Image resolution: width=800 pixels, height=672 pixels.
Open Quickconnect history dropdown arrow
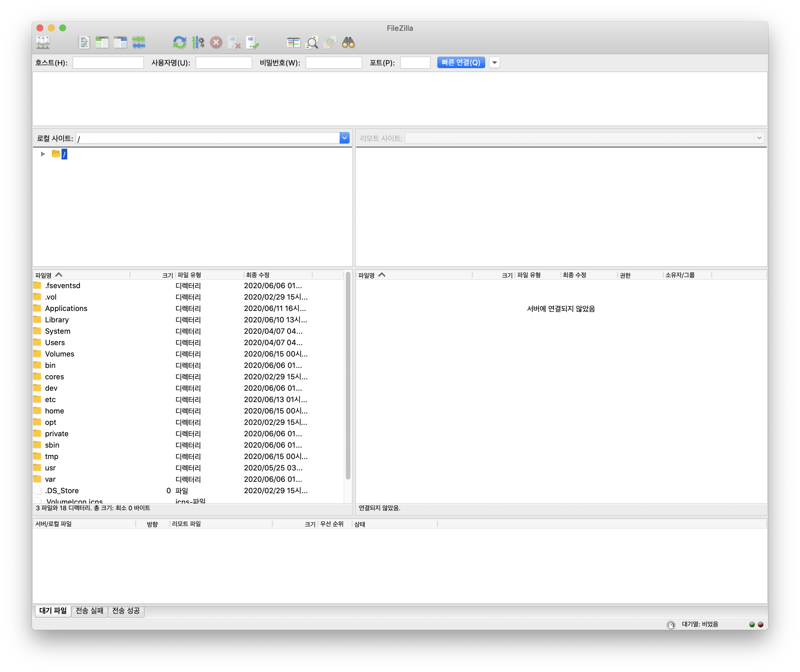[494, 62]
